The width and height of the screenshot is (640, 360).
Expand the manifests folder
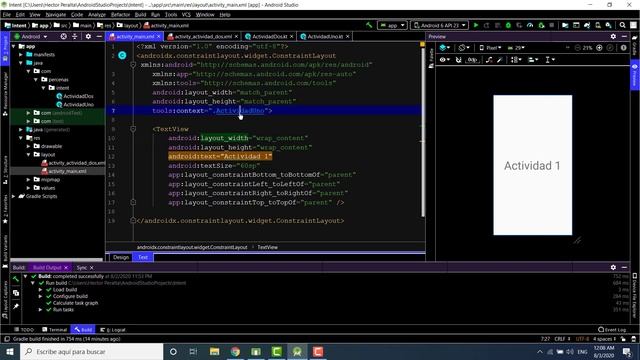click(21, 54)
